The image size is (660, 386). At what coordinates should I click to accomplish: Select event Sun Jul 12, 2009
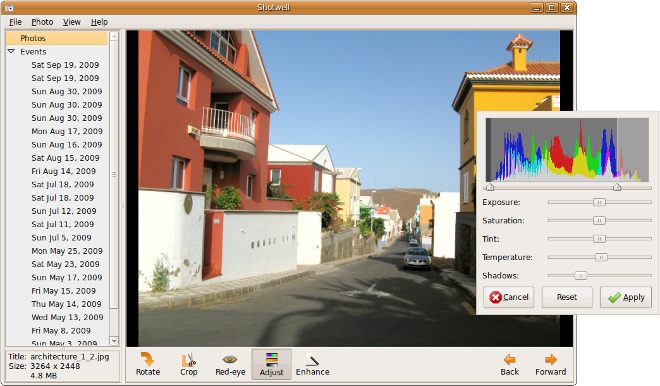pyautogui.click(x=64, y=211)
